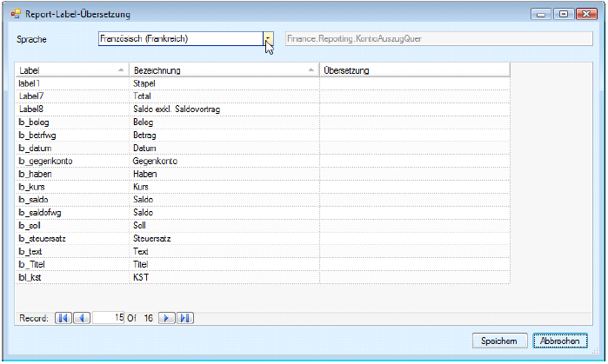The image size is (608, 364).
Task: Select the lb_Titel cell
Action: 72,264
